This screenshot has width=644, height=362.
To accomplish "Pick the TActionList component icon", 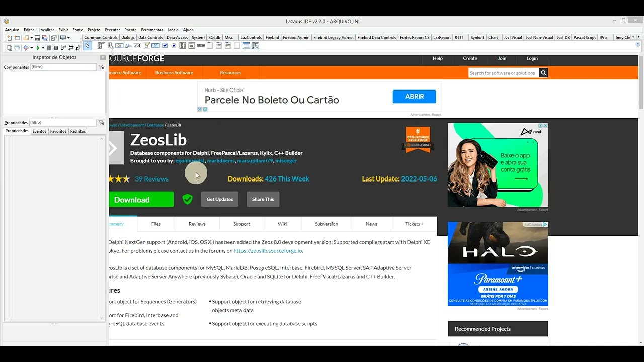I will [x=256, y=46].
